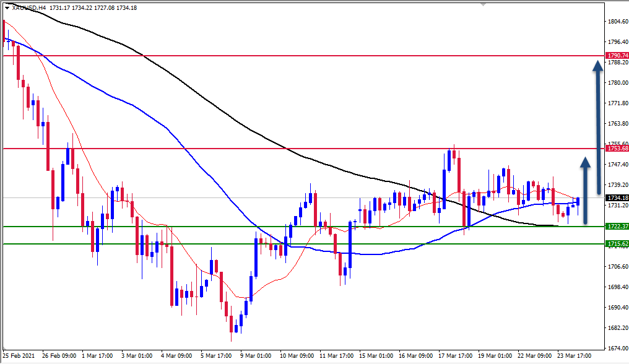Click the 1 Mar 17:00 time label
This screenshot has width=629, height=364.
(97, 355)
